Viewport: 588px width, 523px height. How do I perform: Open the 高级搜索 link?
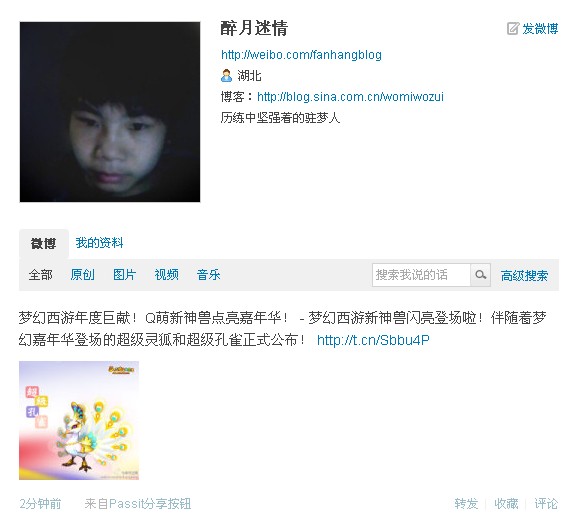coord(524,276)
